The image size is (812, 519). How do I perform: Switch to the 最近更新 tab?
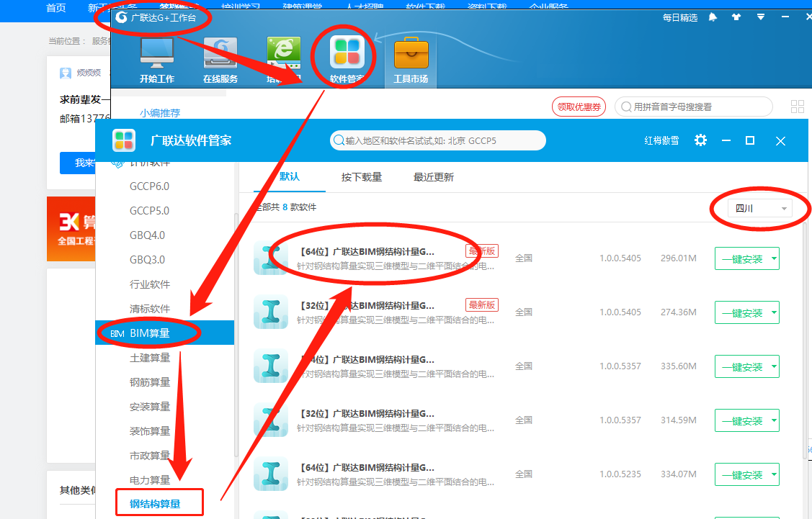[x=434, y=177]
